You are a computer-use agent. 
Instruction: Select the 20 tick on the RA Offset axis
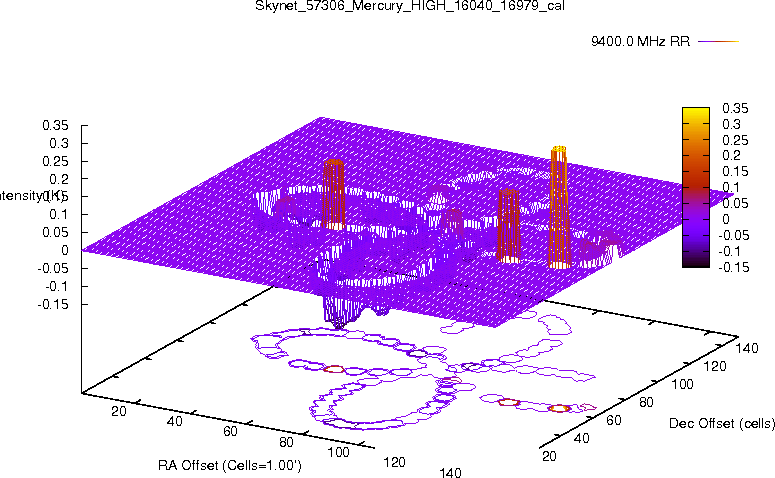click(x=119, y=411)
